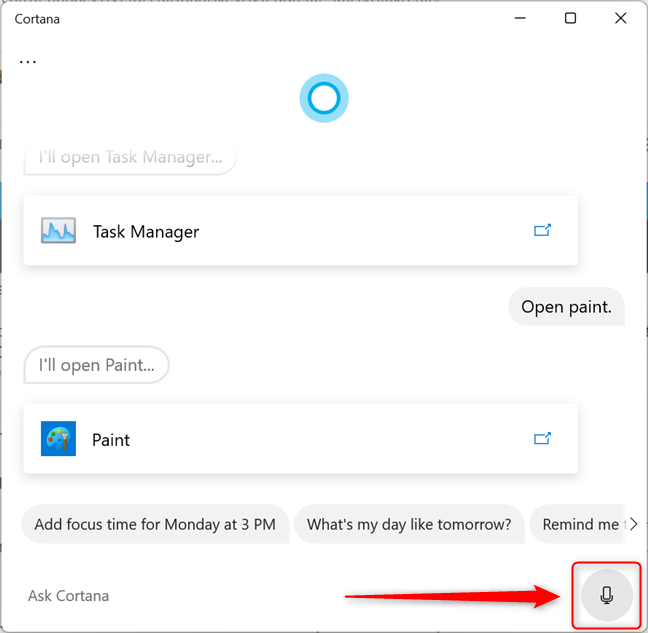Launch Task Manager using its open-external icon
Image resolution: width=648 pixels, height=633 pixels.
[x=542, y=230]
